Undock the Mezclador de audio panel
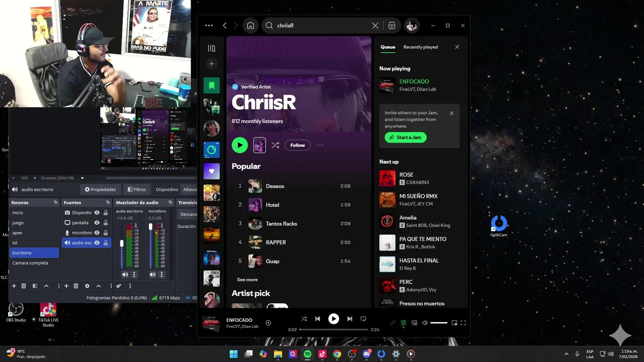644x362 pixels. [170, 203]
